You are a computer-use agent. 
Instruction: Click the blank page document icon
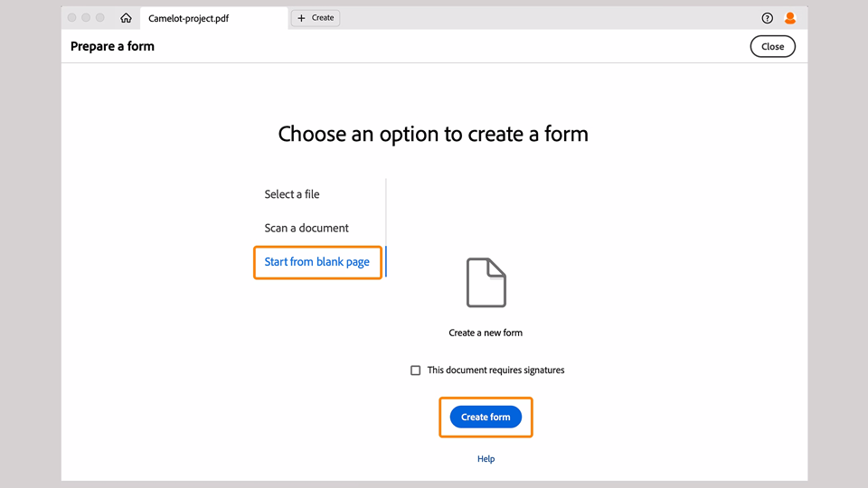486,282
